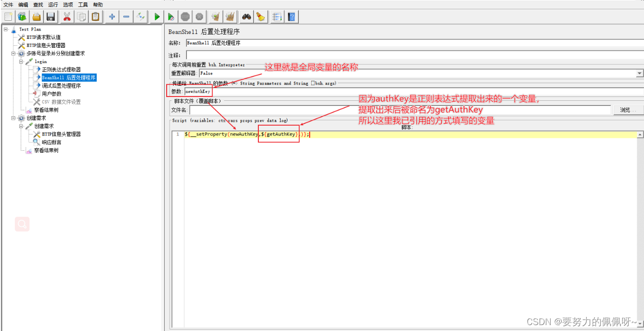
Task: Open the 重置解释器 False dropdown
Action: pos(640,73)
